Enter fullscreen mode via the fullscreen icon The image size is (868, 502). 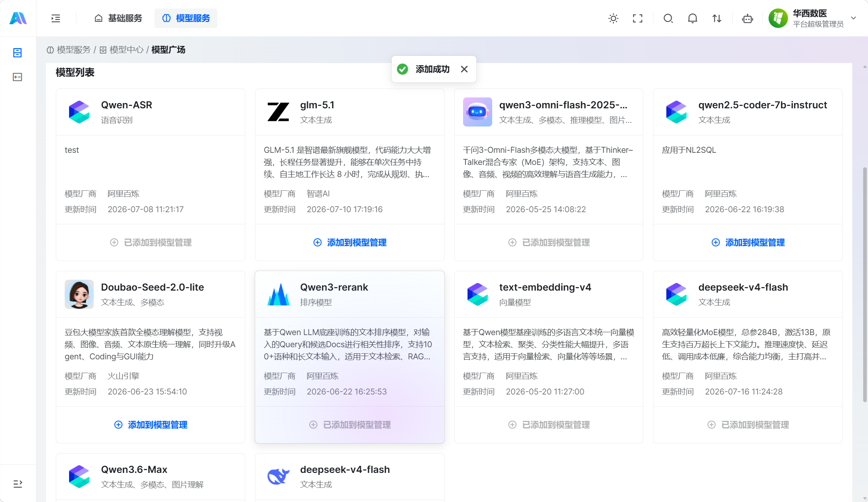coord(638,18)
